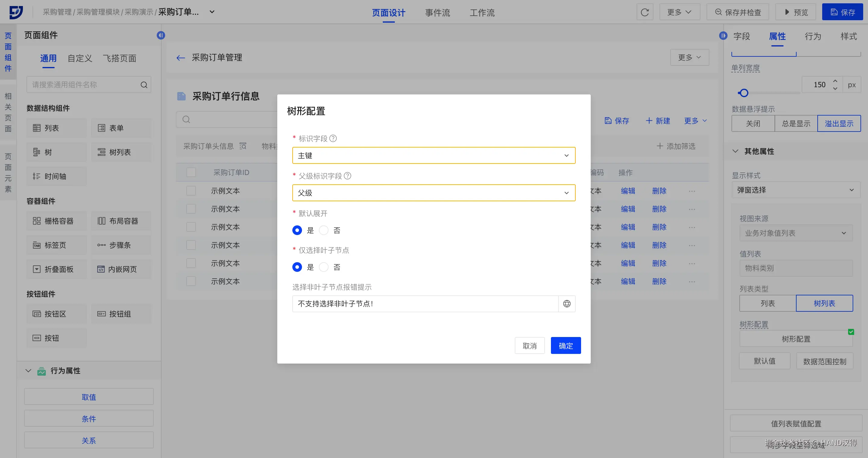Switch to the 样式 tab in right panel
This screenshot has width=868, height=458.
click(848, 37)
